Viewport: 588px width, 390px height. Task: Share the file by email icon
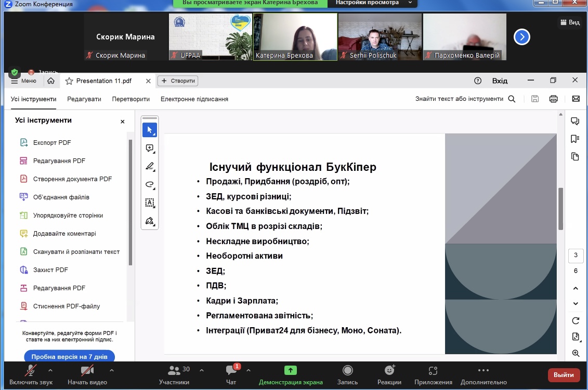576,99
